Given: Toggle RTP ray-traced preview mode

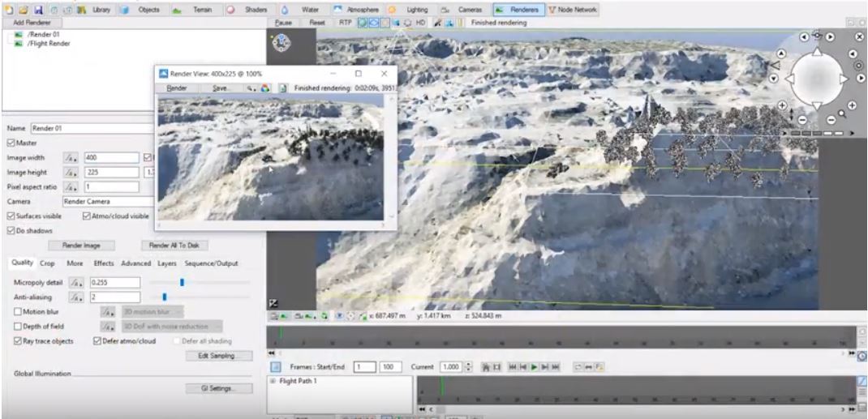Looking at the screenshot, I should pyautogui.click(x=346, y=23).
